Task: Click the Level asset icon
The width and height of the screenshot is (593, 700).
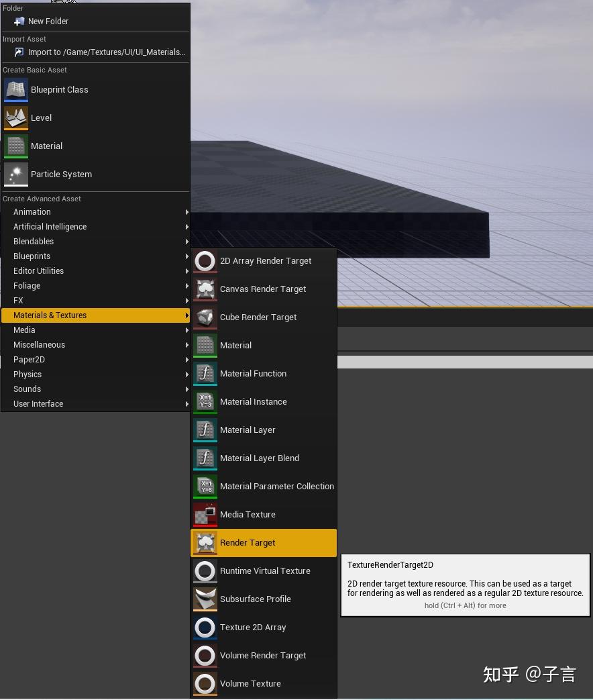Action: click(x=15, y=117)
